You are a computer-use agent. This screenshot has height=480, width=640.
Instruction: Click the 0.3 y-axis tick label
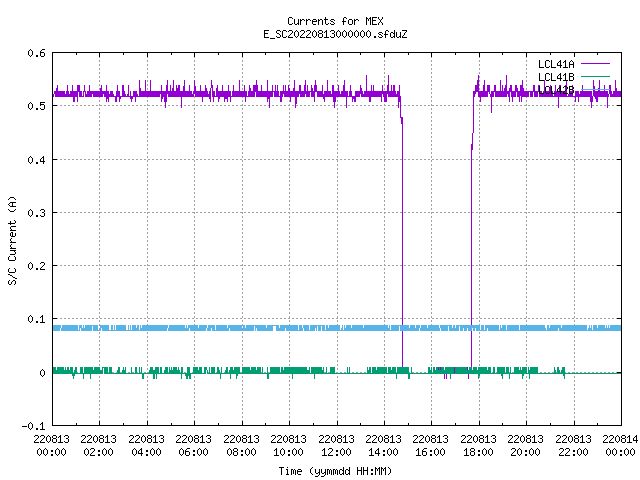(36, 213)
